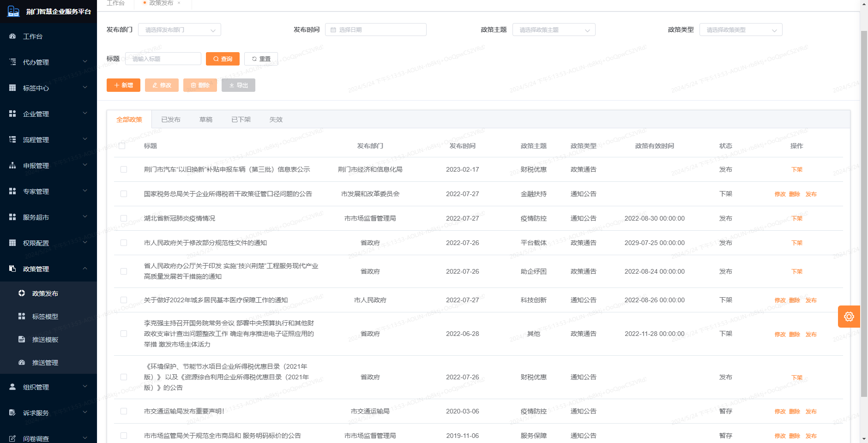Switch to 全部政策 tab
868x443 pixels.
[129, 120]
